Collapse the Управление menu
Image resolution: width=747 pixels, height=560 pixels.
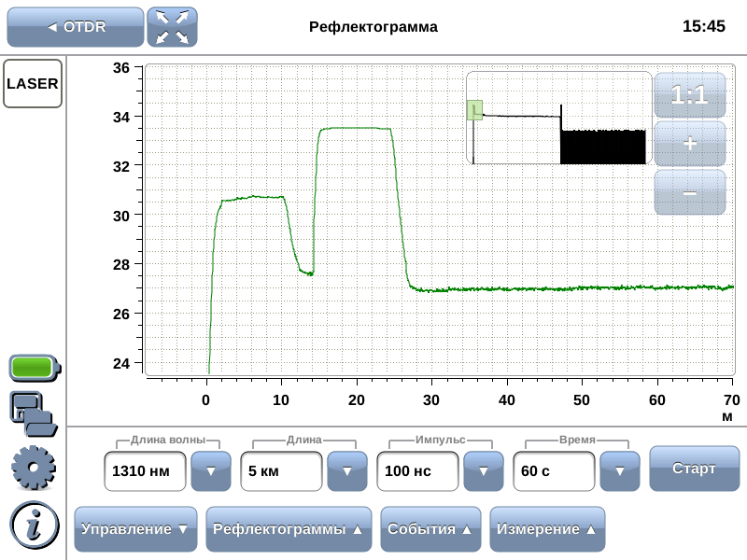point(135,529)
